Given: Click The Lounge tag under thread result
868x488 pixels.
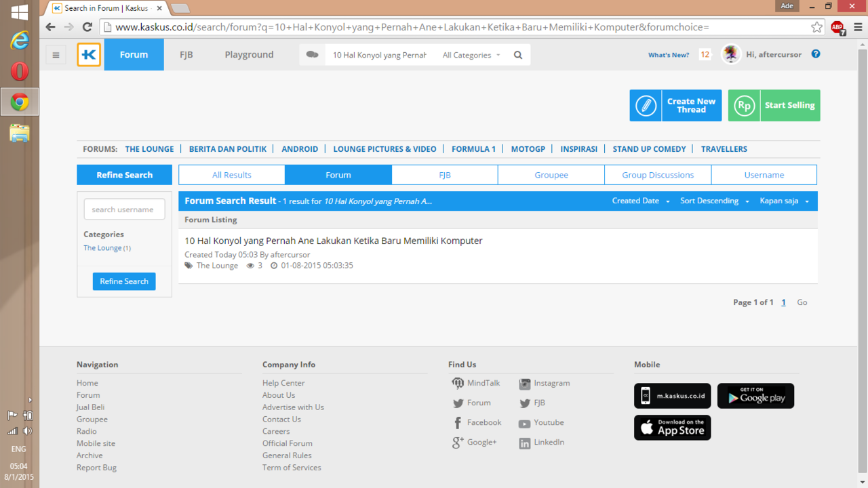Looking at the screenshot, I should pos(217,266).
